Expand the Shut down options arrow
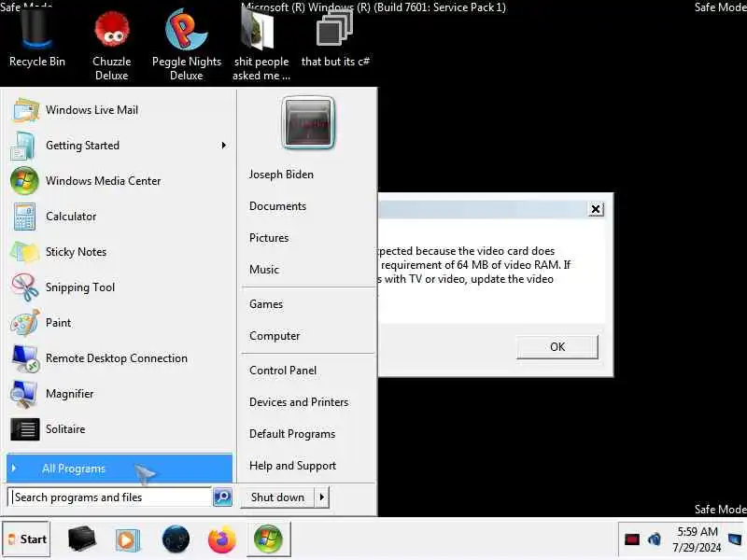This screenshot has width=747, height=560. tap(322, 497)
